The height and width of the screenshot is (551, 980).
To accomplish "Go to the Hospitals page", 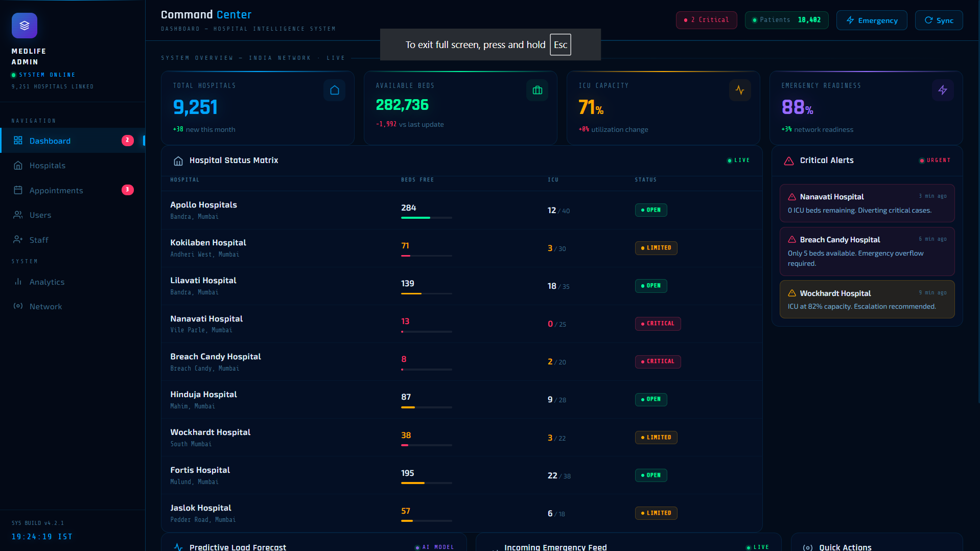I will 73,166.
